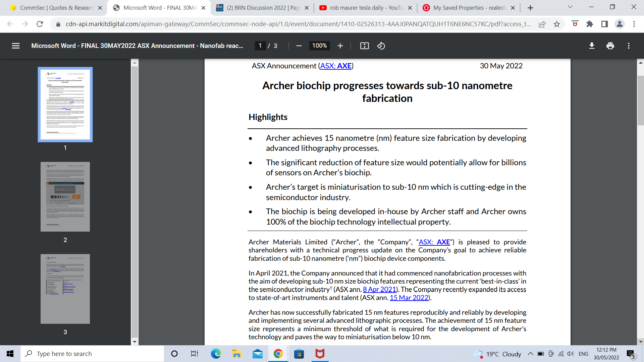
Task: Switch to BRN Discussion 2022 tab
Action: (262, 8)
